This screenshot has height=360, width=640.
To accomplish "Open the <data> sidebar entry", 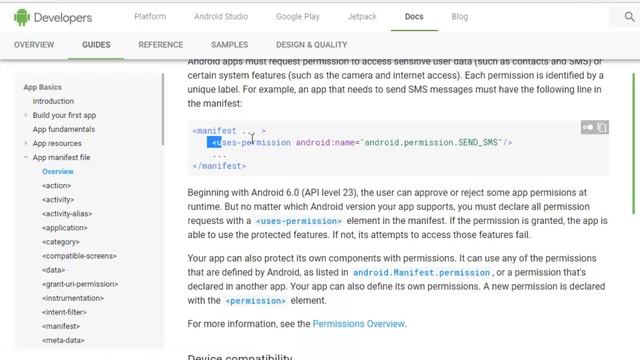I will tap(53, 270).
